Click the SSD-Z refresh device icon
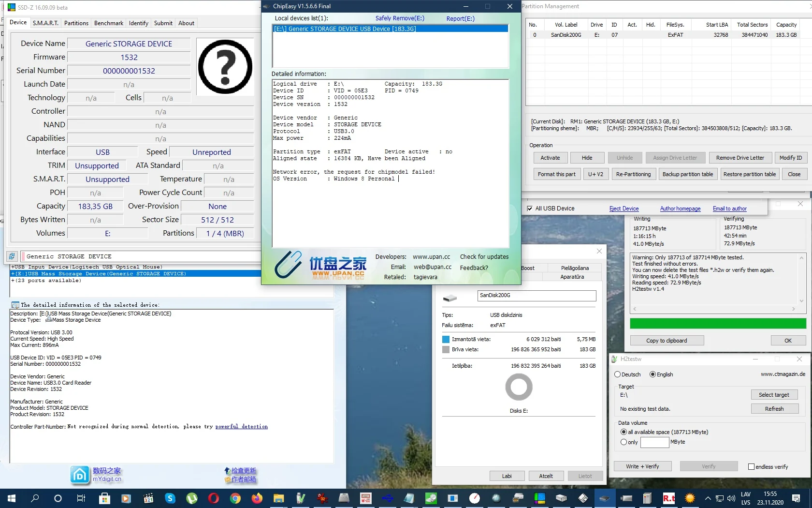 [x=12, y=256]
